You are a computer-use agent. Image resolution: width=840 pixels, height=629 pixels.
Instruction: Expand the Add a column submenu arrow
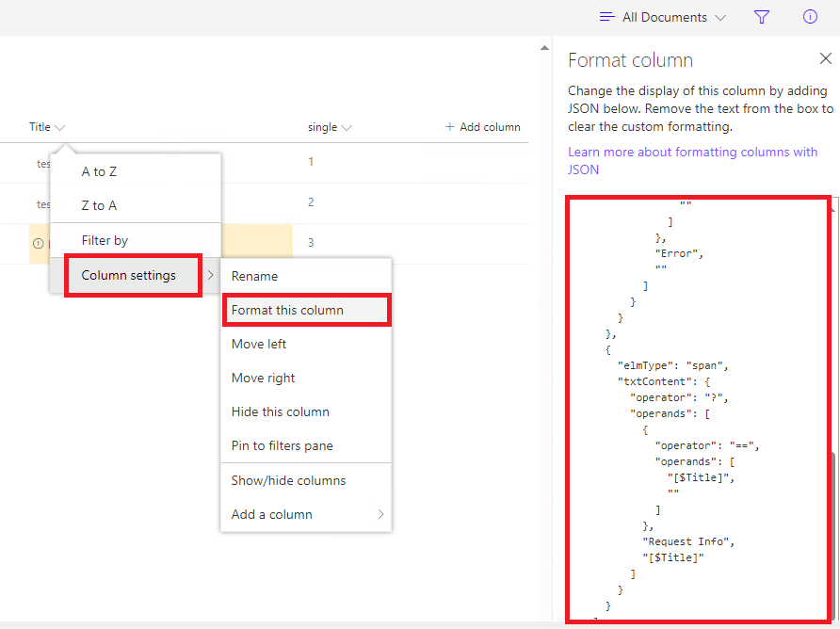380,514
